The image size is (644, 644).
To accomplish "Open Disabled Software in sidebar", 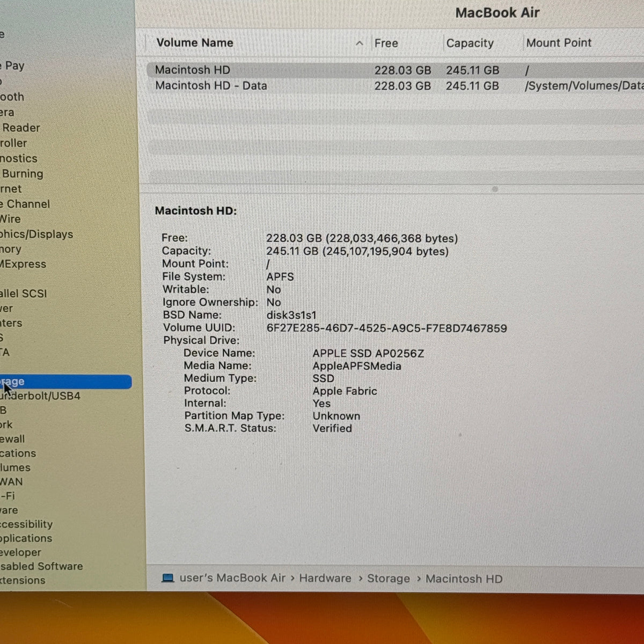I will pyautogui.click(x=41, y=566).
